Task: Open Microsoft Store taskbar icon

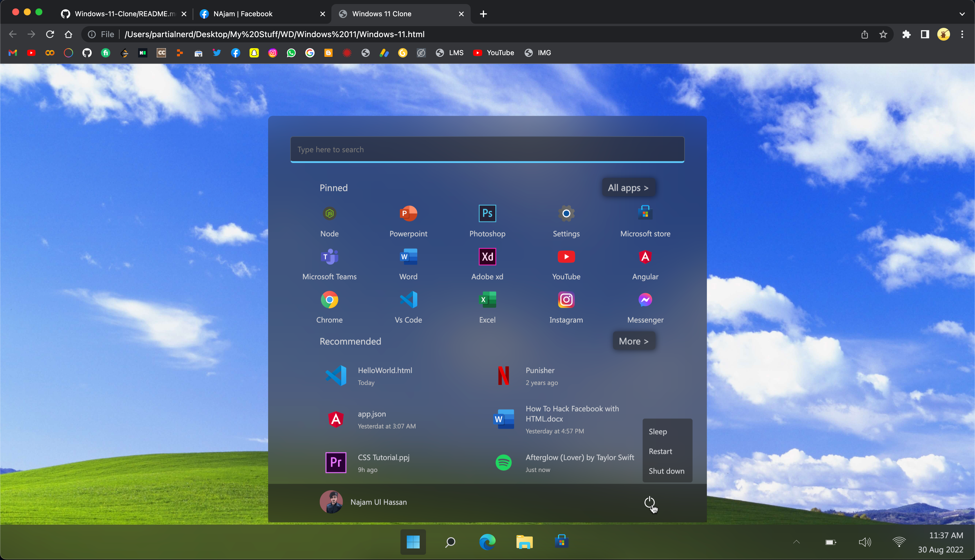Action: (x=561, y=541)
